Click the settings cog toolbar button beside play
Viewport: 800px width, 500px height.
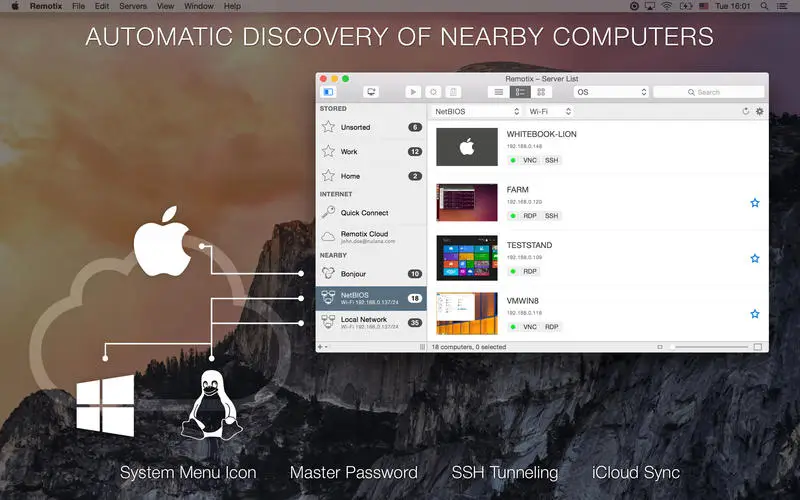pos(433,92)
